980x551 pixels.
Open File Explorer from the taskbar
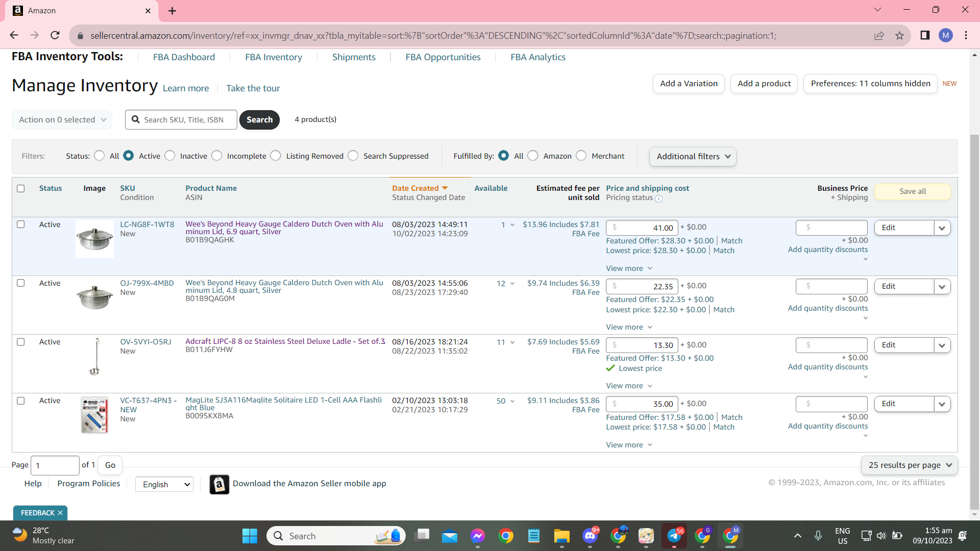click(562, 536)
